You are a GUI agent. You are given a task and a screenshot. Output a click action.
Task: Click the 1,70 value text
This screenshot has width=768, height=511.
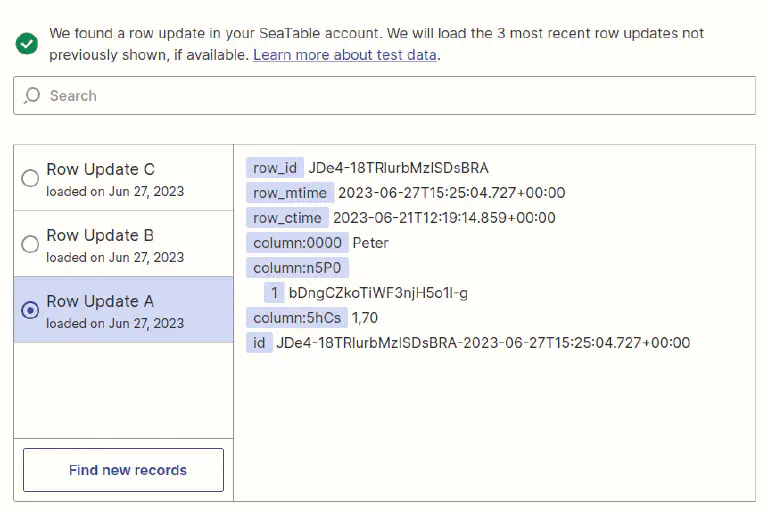coord(365,318)
